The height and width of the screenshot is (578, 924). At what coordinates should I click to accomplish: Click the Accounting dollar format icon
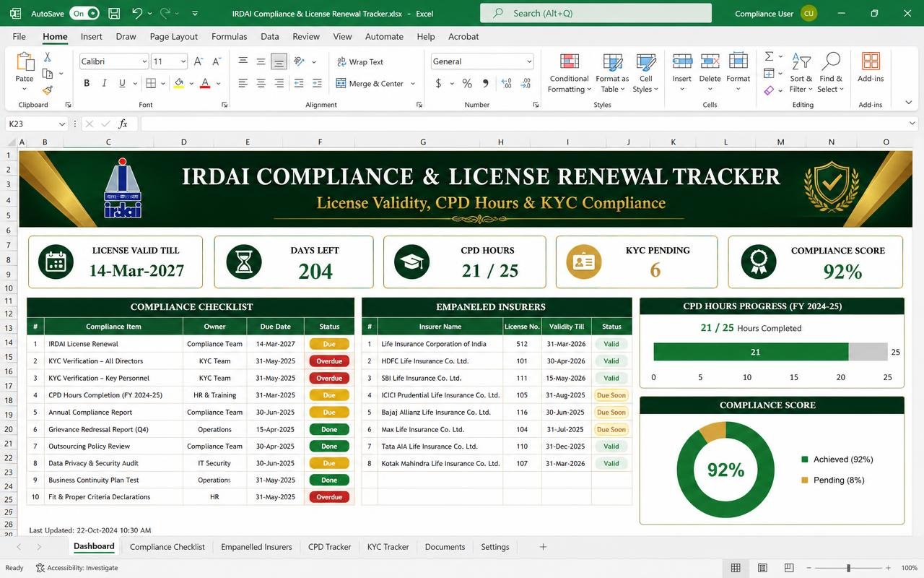(x=438, y=83)
